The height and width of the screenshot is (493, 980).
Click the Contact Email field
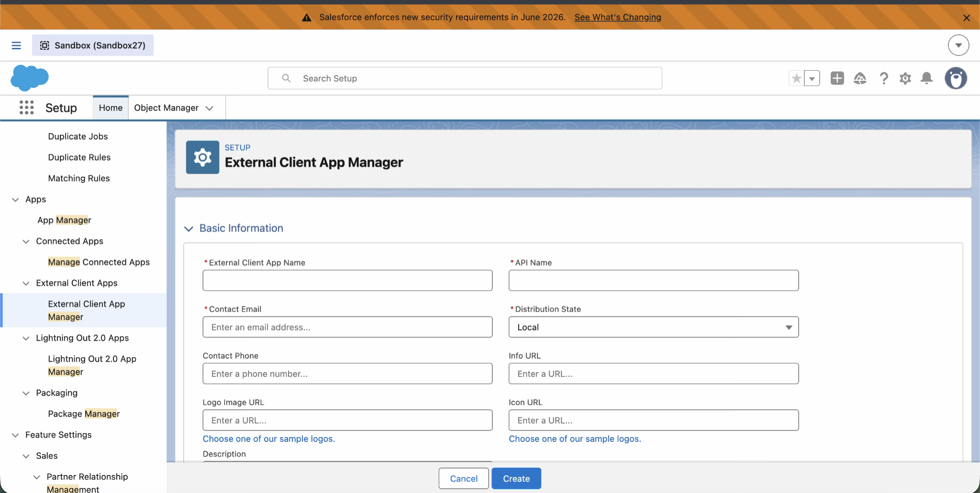click(x=347, y=327)
